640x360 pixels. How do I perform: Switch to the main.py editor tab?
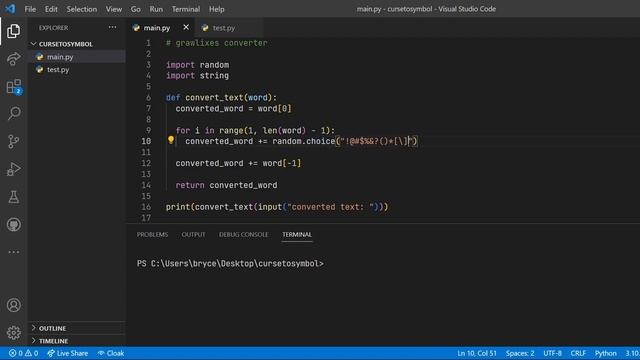click(x=157, y=28)
